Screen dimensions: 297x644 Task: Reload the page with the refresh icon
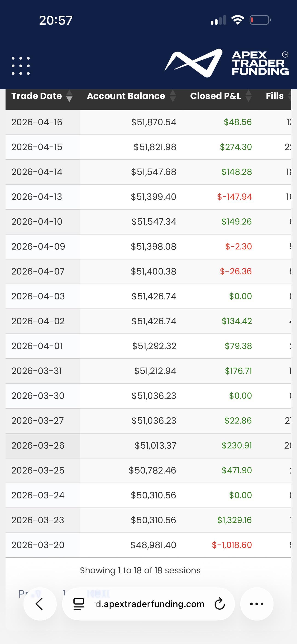219,604
